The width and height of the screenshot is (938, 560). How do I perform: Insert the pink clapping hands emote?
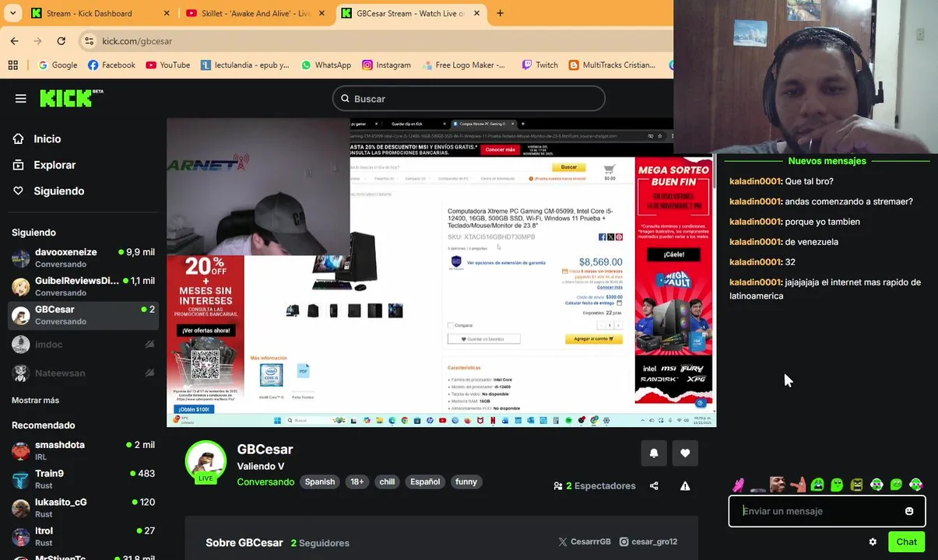pyautogui.click(x=738, y=485)
